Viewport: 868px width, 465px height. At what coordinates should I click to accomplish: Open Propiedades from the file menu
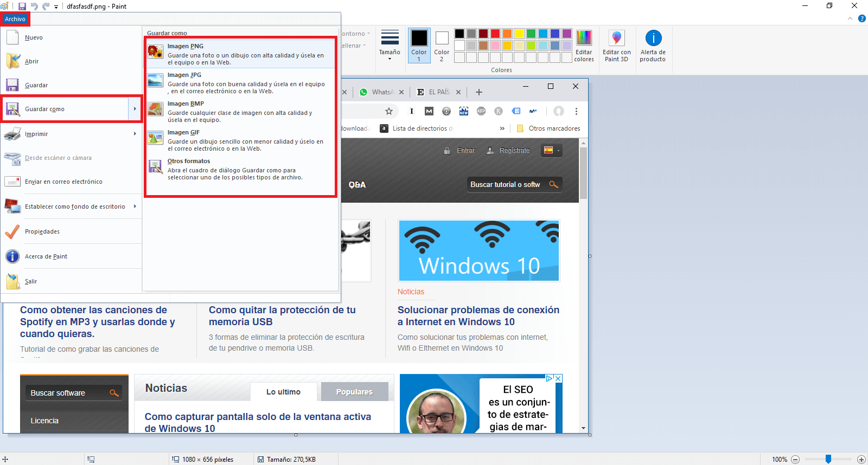tap(71, 231)
